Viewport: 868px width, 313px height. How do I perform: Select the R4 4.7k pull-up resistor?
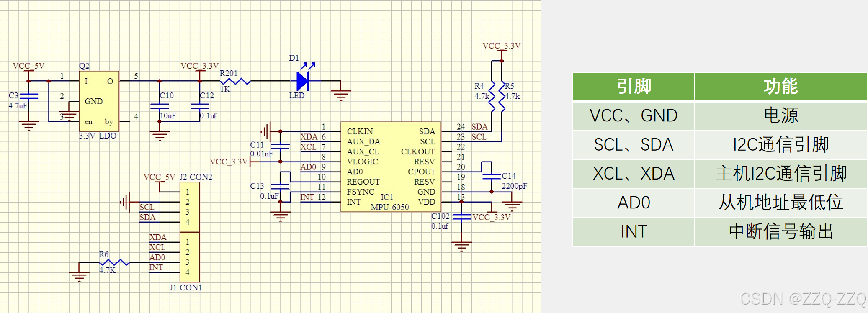[x=492, y=97]
